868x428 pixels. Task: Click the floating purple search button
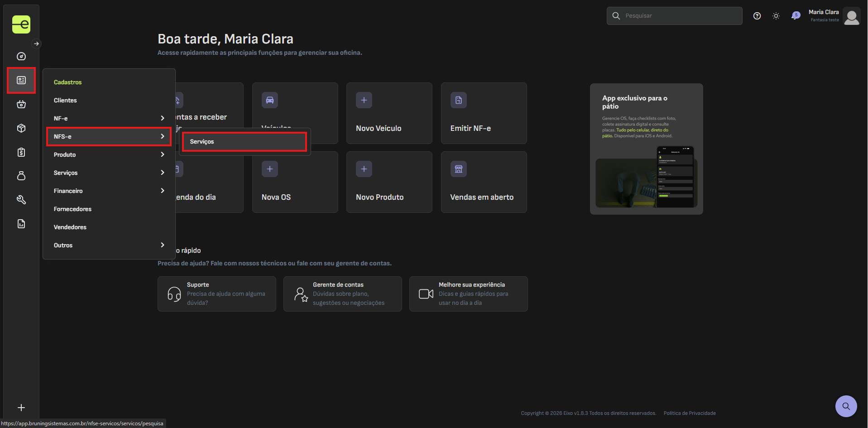846,406
